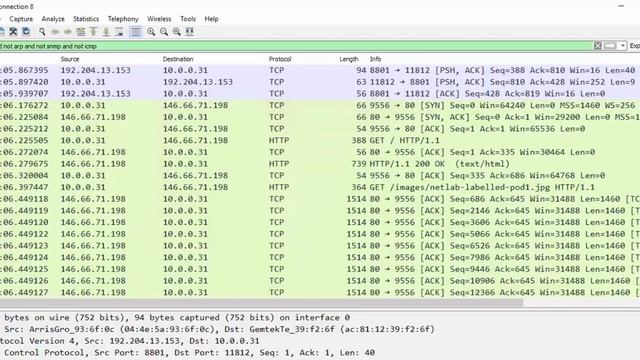The image size is (640, 360).
Task: Select the GET netlab-labelled-pod1.jpg packet
Action: [x=320, y=187]
